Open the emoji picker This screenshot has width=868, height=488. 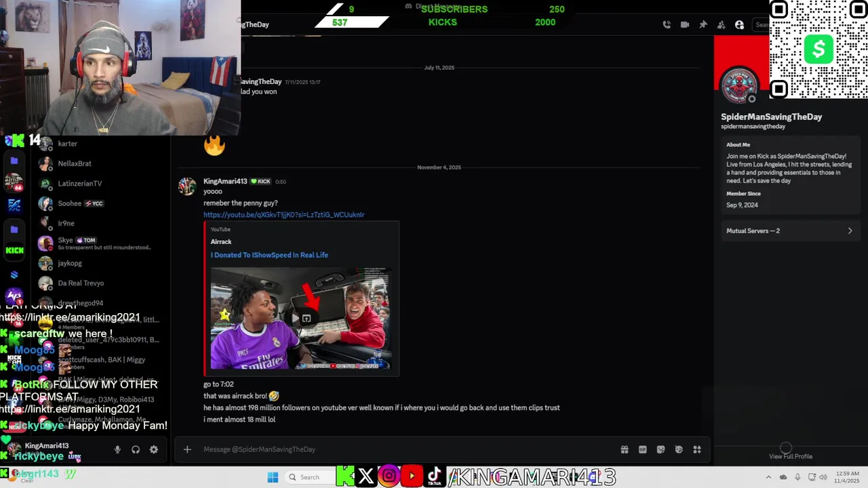click(x=679, y=449)
